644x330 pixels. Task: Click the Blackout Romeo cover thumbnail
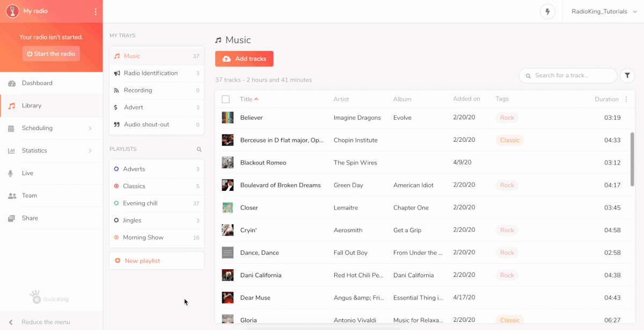coord(228,162)
